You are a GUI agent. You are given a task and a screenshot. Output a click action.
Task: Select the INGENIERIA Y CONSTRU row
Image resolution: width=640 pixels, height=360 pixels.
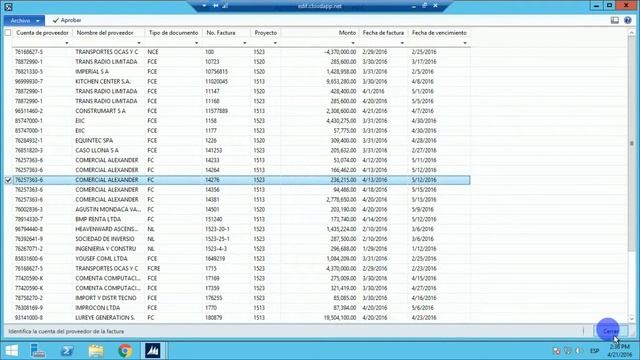pos(241,249)
